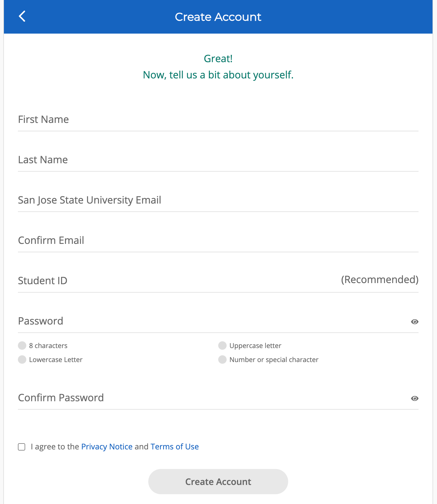The width and height of the screenshot is (437, 504).
Task: Check the Privacy Notice agreement checkbox
Action: click(x=22, y=447)
